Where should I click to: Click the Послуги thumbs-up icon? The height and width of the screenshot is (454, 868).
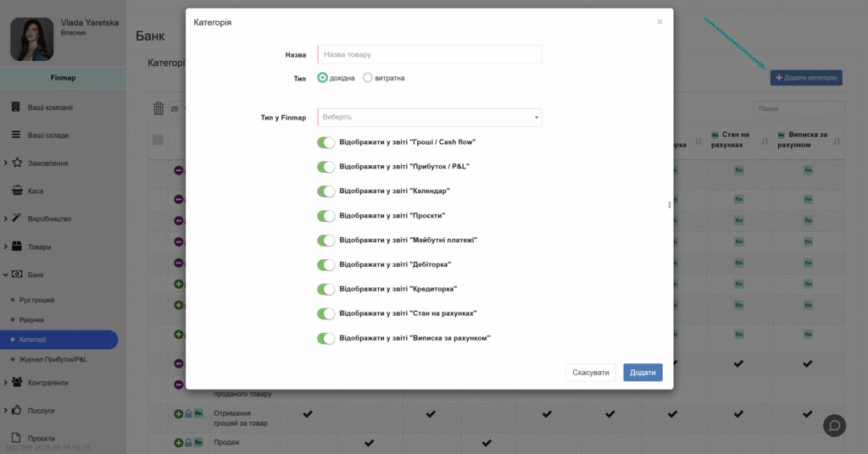click(x=16, y=410)
